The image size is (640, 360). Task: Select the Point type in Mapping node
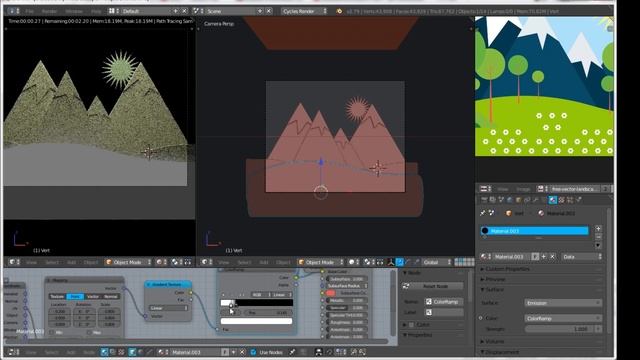coord(75,296)
